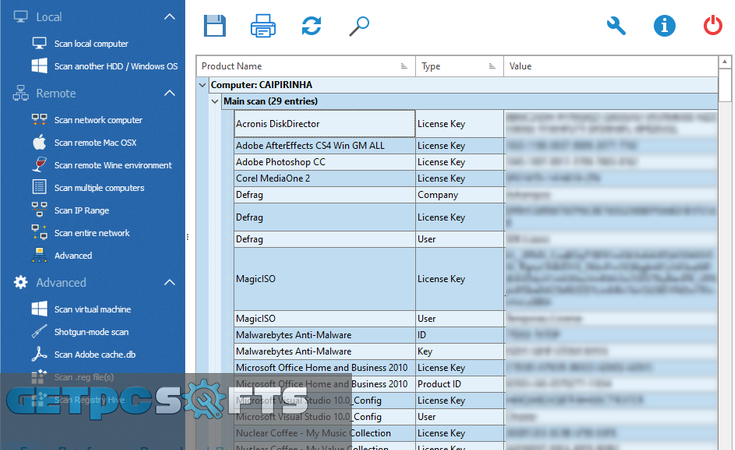The height and width of the screenshot is (450, 735).
Task: Collapse the Computer: CAIPIRINHA tree node
Action: 202,85
